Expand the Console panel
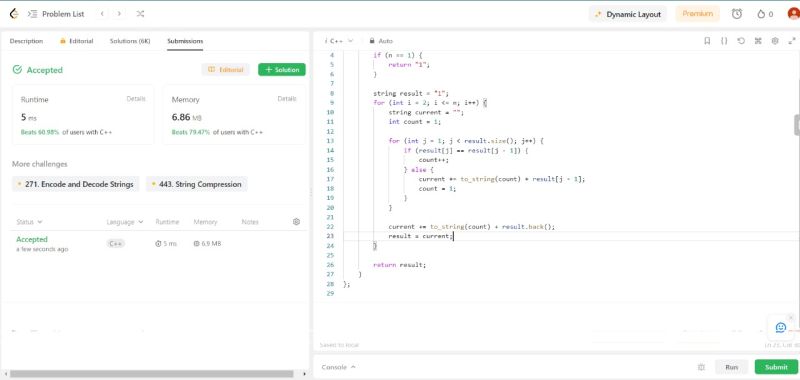This screenshot has width=800, height=380. (x=338, y=367)
